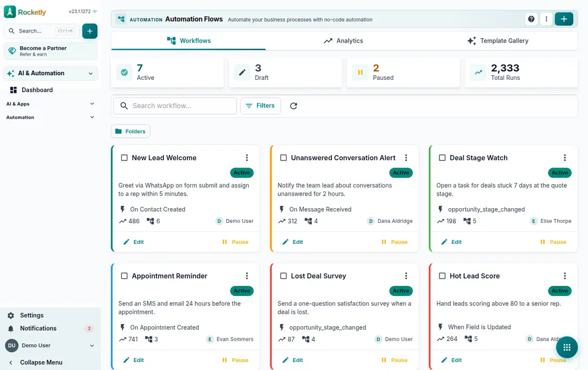The height and width of the screenshot is (370, 588).
Task: Click the Automation Flows header icon
Action: pos(121,19)
